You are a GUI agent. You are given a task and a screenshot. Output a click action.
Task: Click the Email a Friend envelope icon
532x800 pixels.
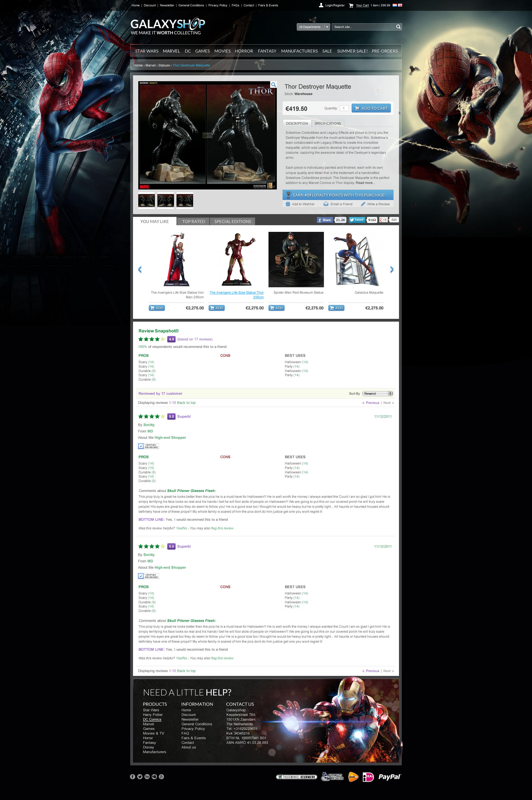(x=326, y=204)
